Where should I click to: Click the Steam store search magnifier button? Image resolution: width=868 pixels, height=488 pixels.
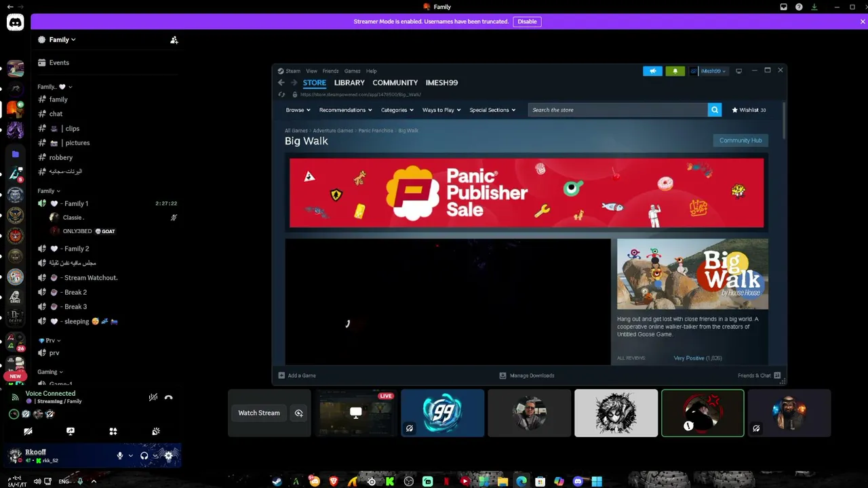pos(715,110)
